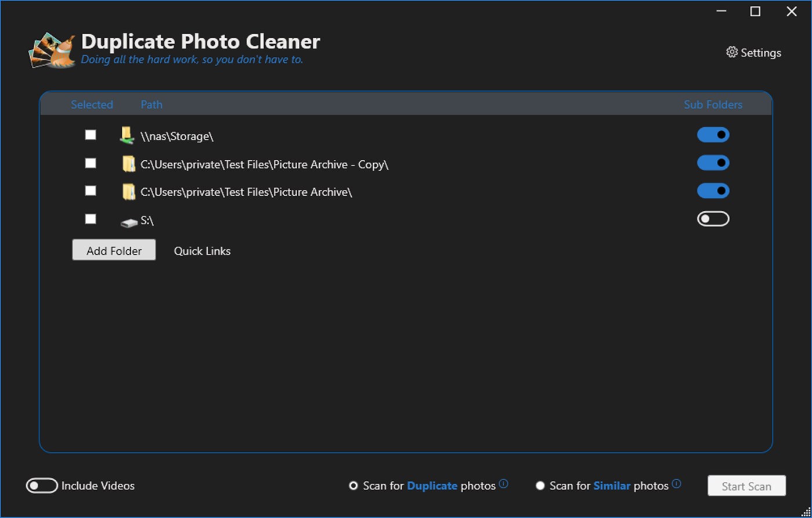
Task: Select Scan for Duplicate photos radio button
Action: pos(353,485)
